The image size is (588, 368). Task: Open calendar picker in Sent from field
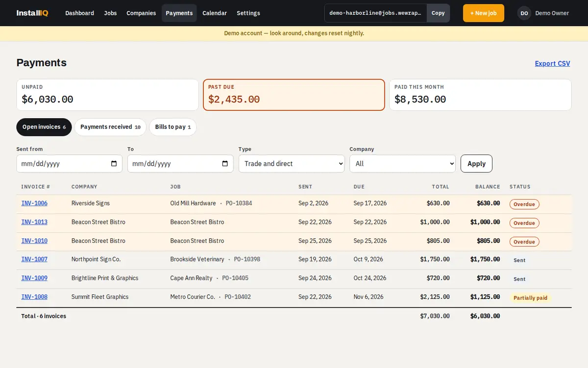click(x=114, y=164)
